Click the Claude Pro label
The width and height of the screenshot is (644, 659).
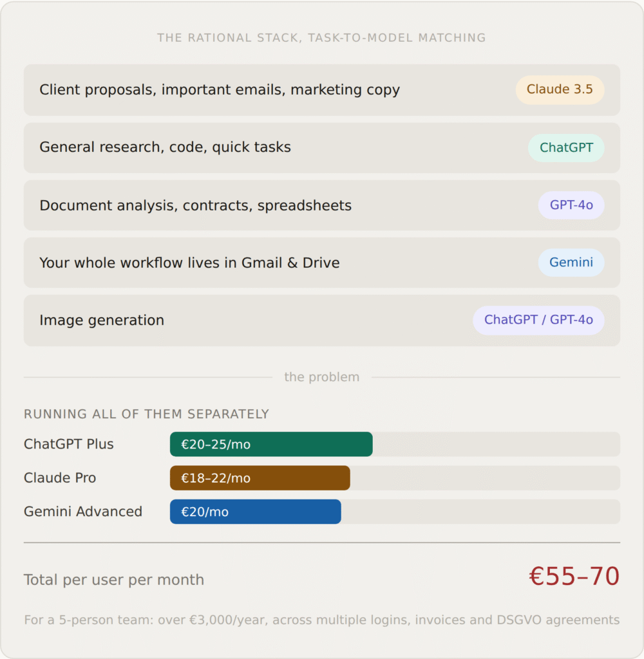(x=60, y=478)
